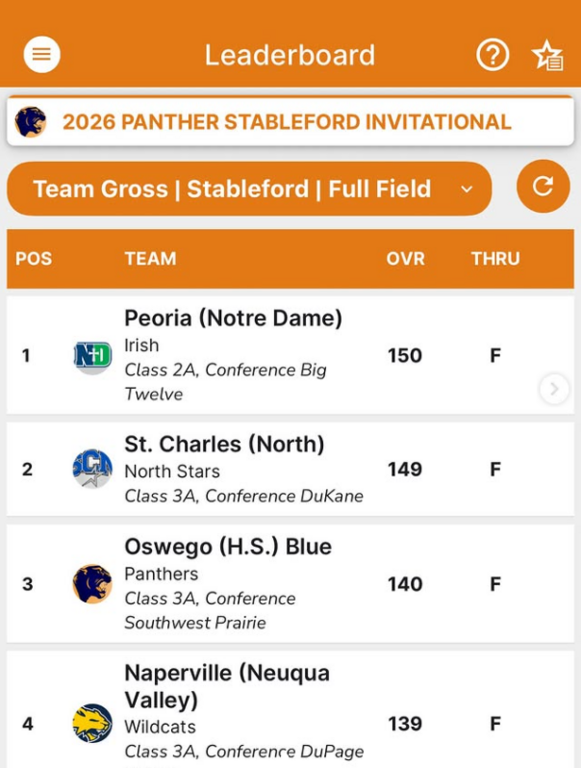Click the Oswego Panthers team logo
Screen dimensions: 581x768
92,584
